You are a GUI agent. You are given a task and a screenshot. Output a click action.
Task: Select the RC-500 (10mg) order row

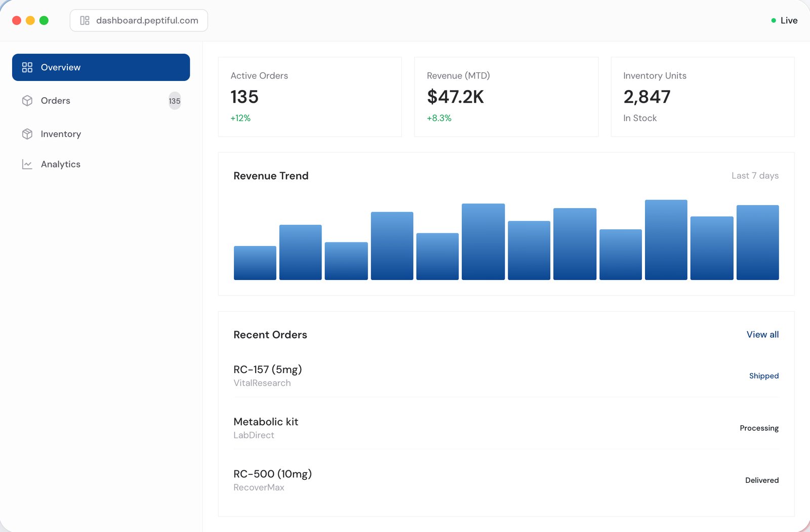506,480
